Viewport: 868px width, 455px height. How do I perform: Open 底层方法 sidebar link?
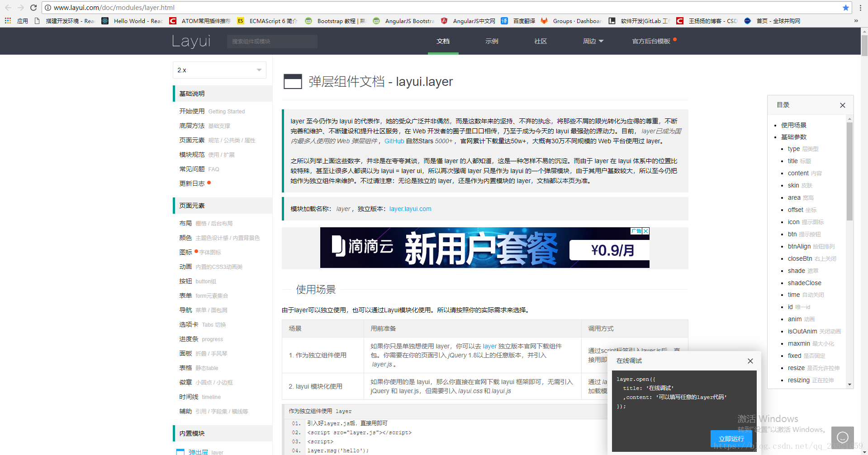click(204, 126)
